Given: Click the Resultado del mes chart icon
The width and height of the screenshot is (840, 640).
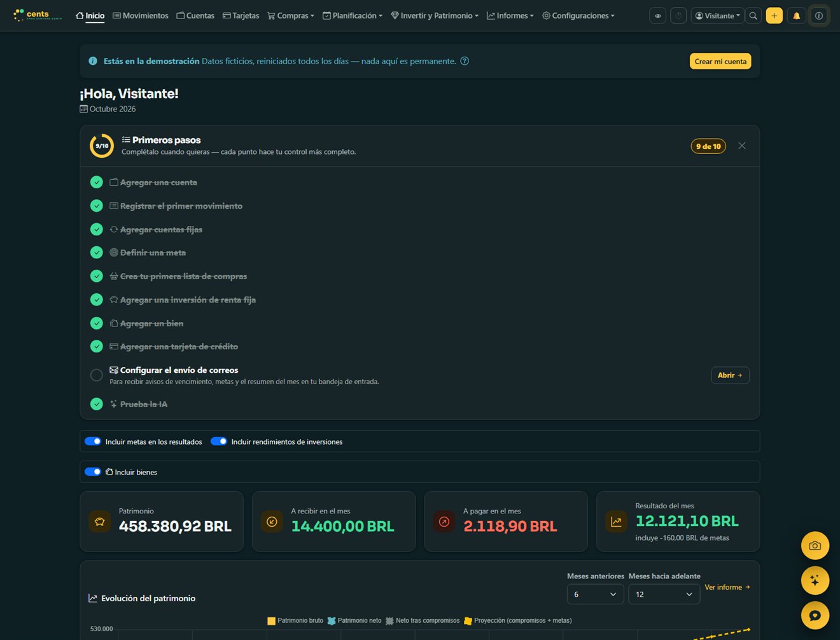Looking at the screenshot, I should pyautogui.click(x=616, y=522).
